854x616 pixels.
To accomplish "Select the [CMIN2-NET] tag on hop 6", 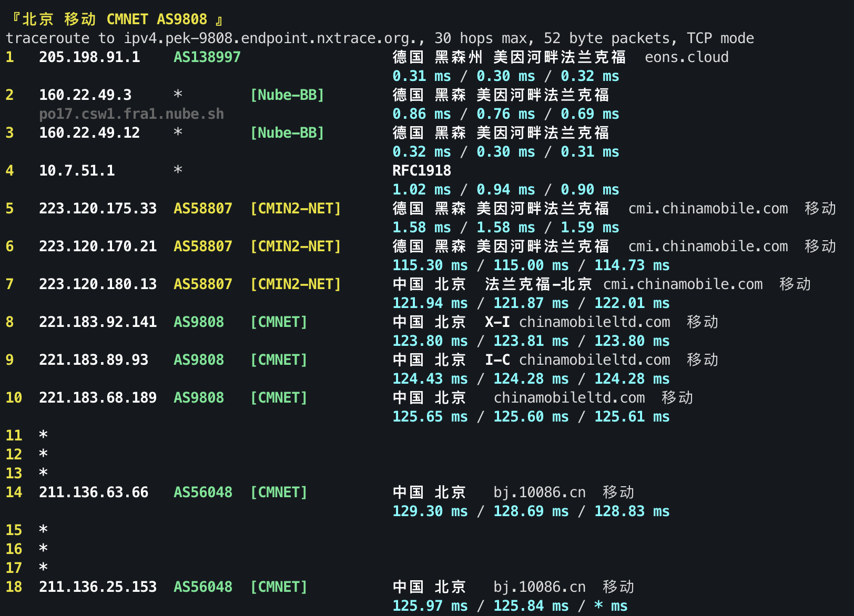I will click(296, 247).
